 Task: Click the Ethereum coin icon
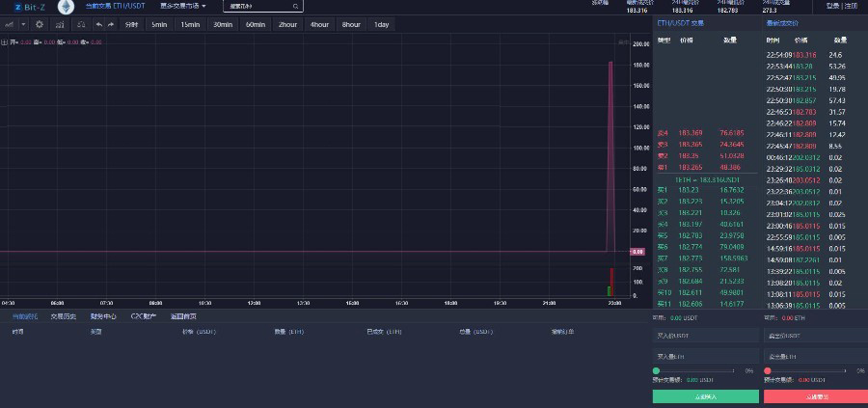pos(66,7)
